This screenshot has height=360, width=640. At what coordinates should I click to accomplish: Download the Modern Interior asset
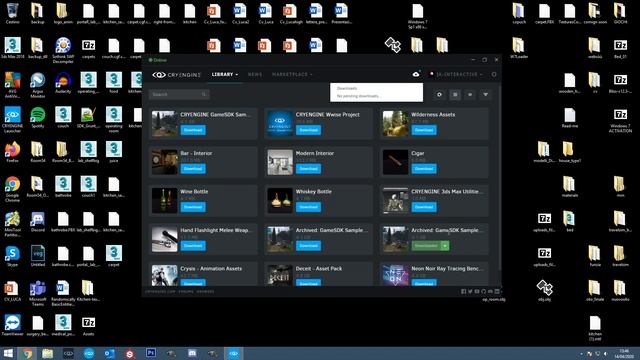coord(308,169)
